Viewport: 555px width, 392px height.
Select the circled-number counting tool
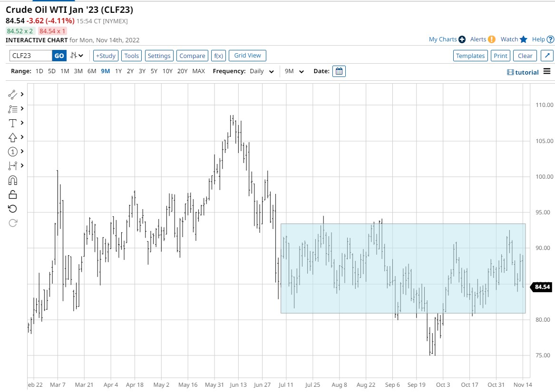13,151
